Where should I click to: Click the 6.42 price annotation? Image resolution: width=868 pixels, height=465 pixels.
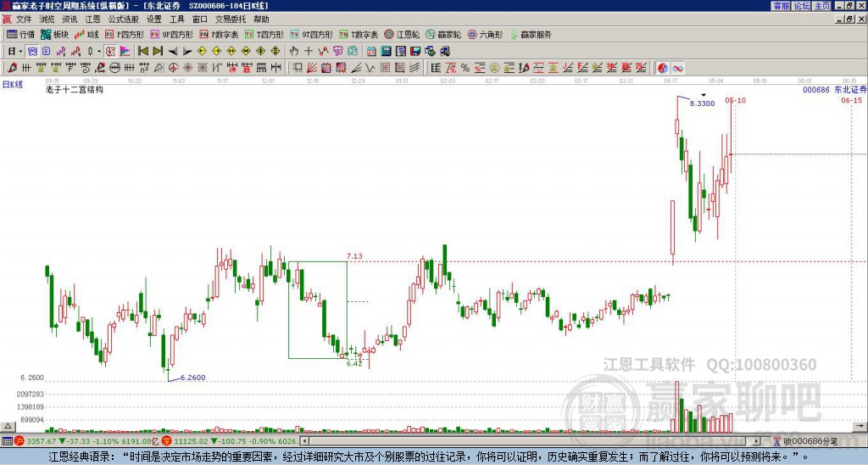354,363
